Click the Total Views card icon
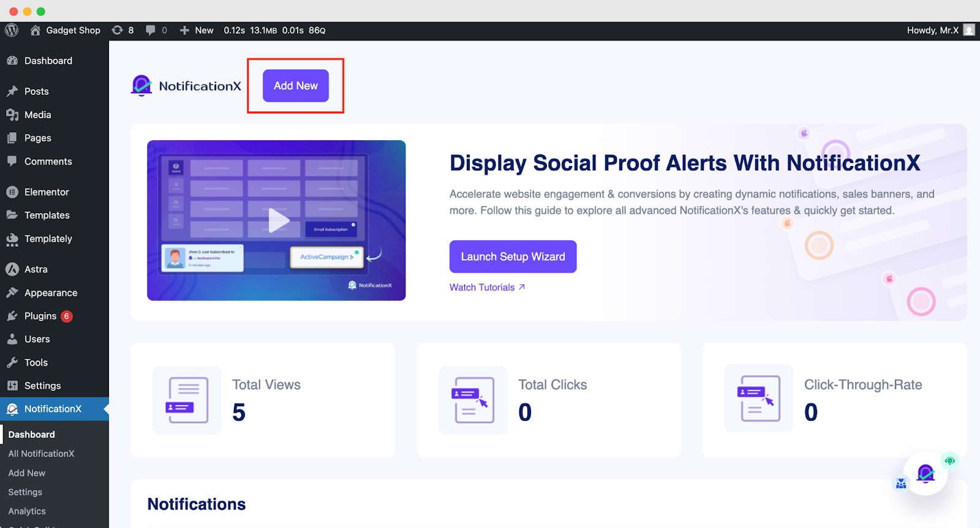This screenshot has height=528, width=980. tap(187, 400)
